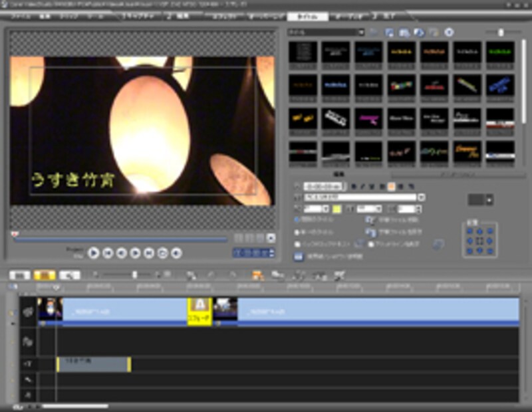Click the yellow font color swatch
The image size is (532, 412).
[x=336, y=209]
